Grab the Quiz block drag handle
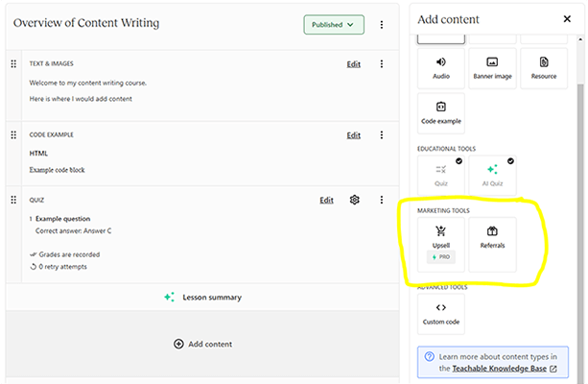Viewport: 588px width, 384px height. click(x=13, y=200)
